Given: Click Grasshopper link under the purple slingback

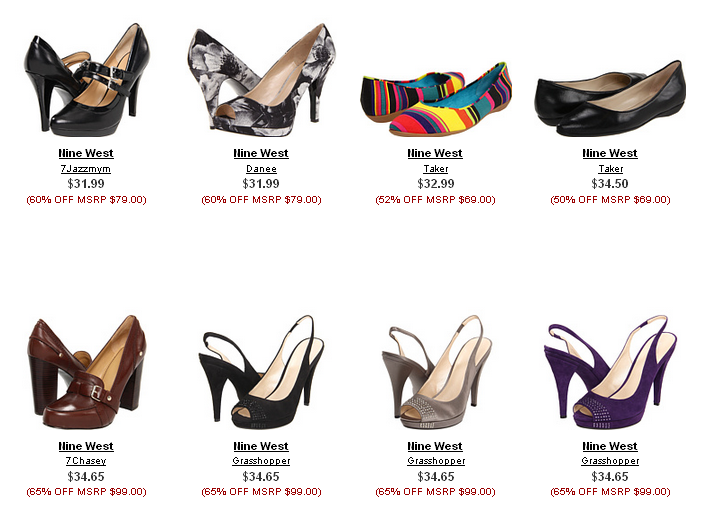Looking at the screenshot, I should pos(610,461).
